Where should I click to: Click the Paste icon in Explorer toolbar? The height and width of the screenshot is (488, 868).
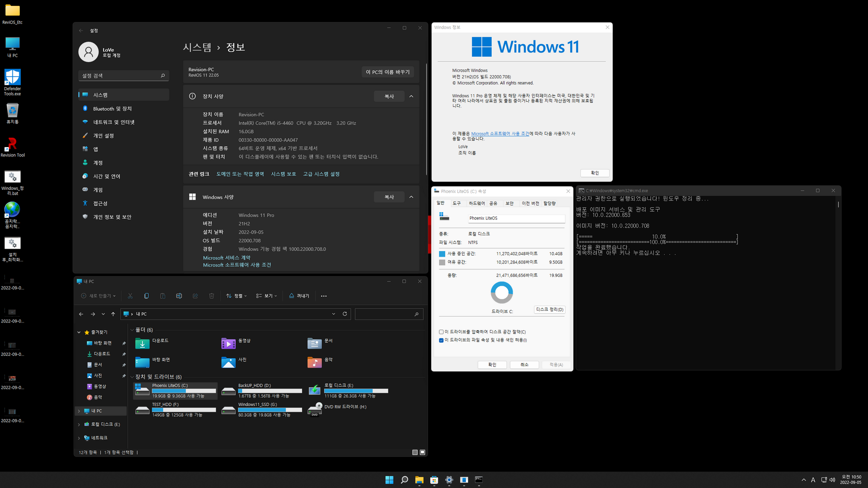point(163,296)
